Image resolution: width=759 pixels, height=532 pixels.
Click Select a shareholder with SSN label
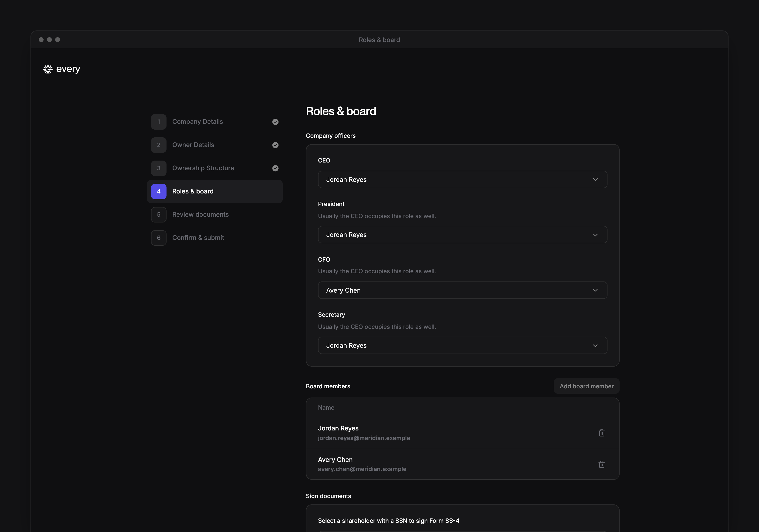(388, 521)
